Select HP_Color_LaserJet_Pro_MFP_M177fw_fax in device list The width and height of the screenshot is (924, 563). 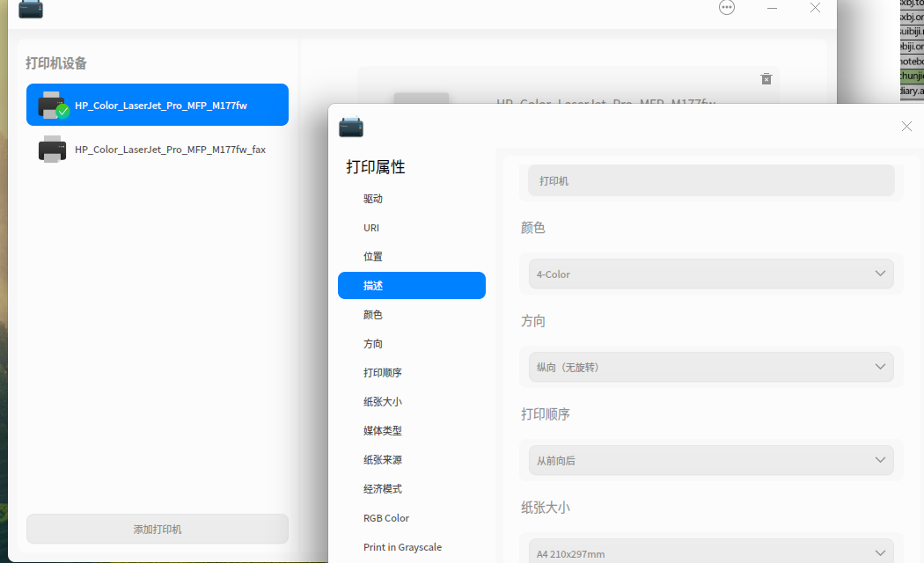tap(158, 149)
